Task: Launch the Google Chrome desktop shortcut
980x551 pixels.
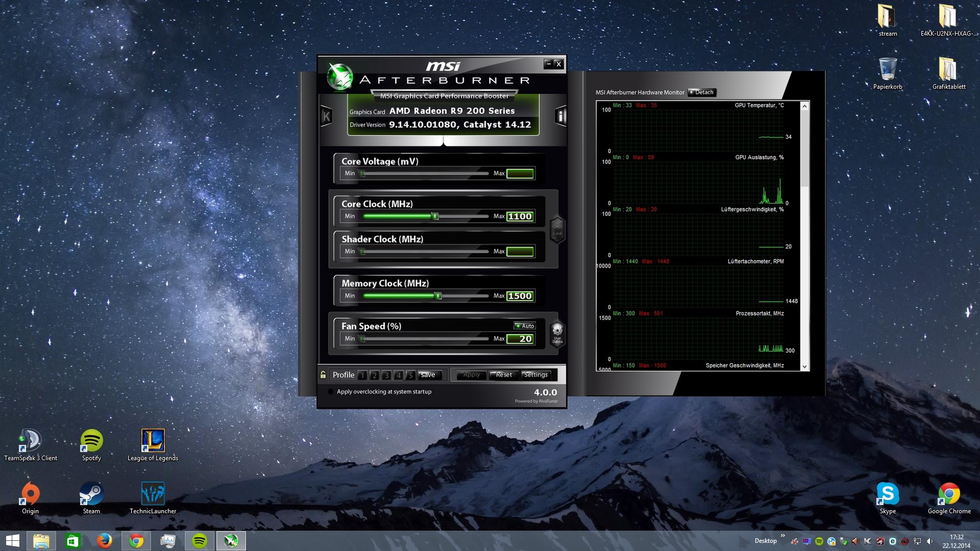Action: (949, 498)
